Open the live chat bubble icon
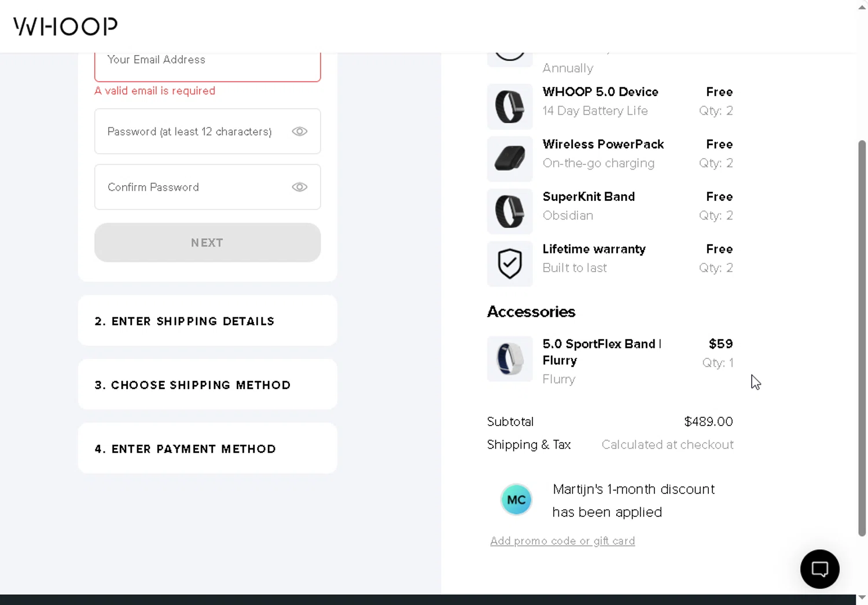Screen dimensions: 868x605 819,569
